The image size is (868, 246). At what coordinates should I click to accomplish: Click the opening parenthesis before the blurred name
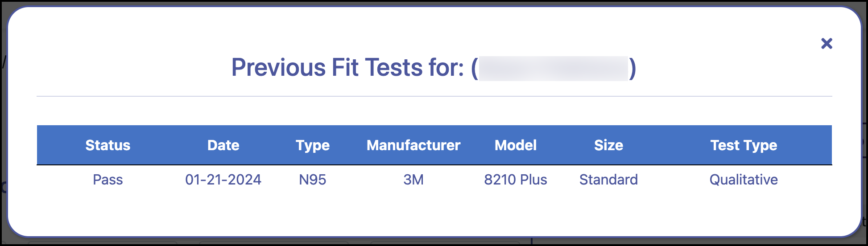coord(475,68)
